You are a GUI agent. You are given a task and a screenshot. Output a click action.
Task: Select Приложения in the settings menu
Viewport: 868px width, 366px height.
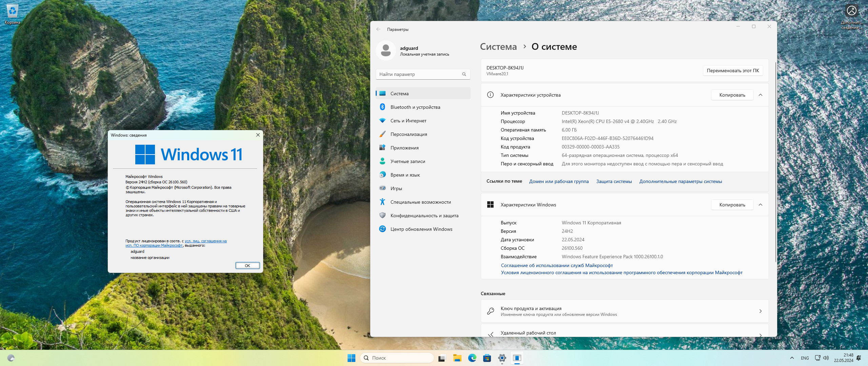pyautogui.click(x=404, y=148)
